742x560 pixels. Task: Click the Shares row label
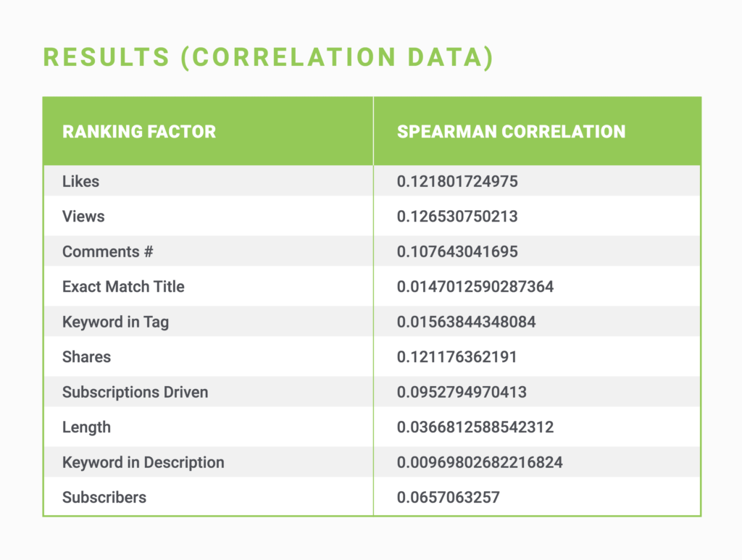(86, 357)
